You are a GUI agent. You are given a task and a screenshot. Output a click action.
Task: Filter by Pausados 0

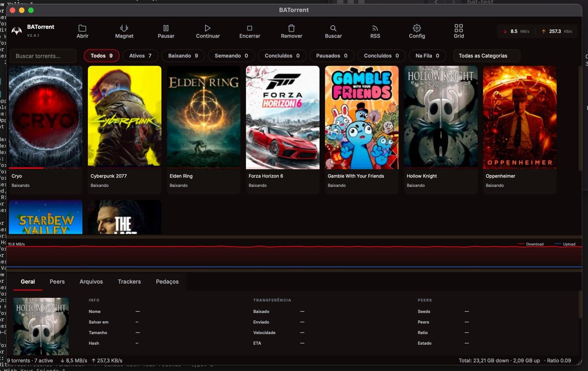[x=332, y=56]
